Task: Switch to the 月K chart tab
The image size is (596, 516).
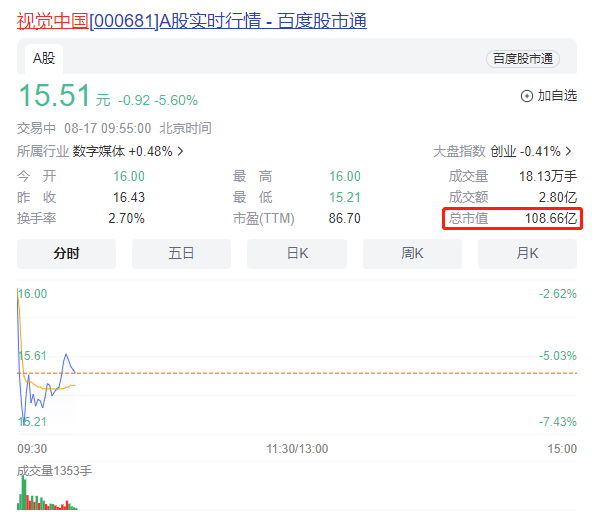Action: pos(527,253)
